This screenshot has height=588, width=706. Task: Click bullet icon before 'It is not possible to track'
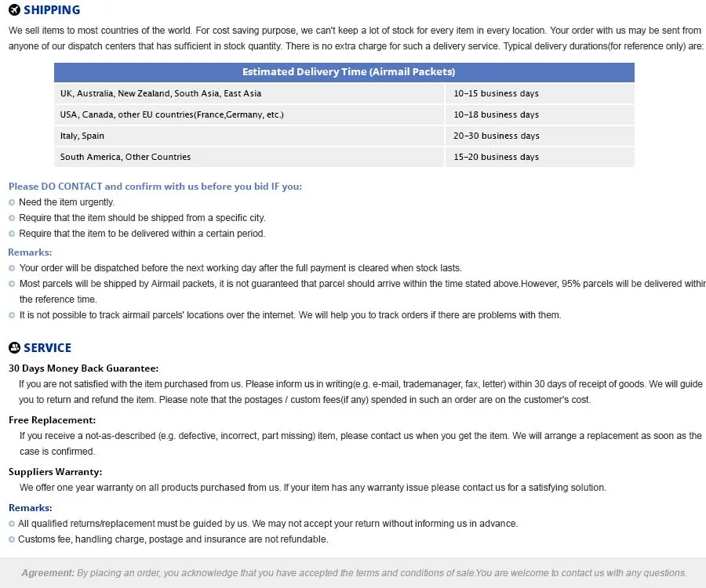pos(12,315)
